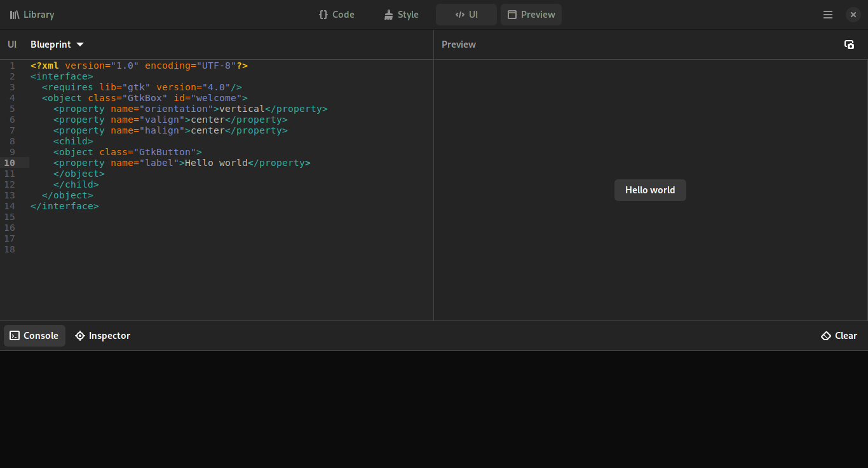The image size is (868, 468).
Task: Switch to the Inspector tab
Action: click(102, 335)
